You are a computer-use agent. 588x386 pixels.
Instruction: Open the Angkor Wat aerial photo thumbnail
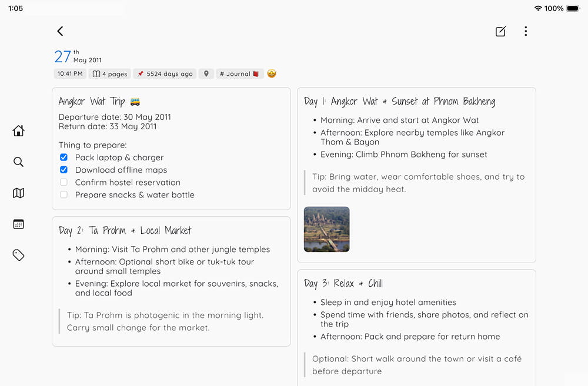coord(326,229)
